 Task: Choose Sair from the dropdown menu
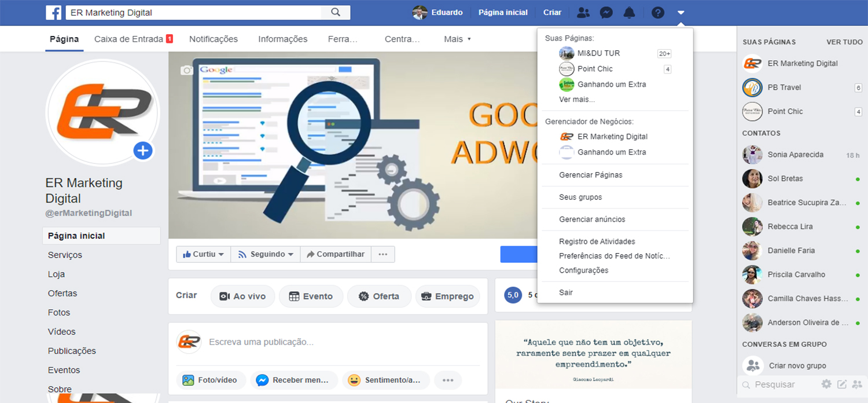566,292
